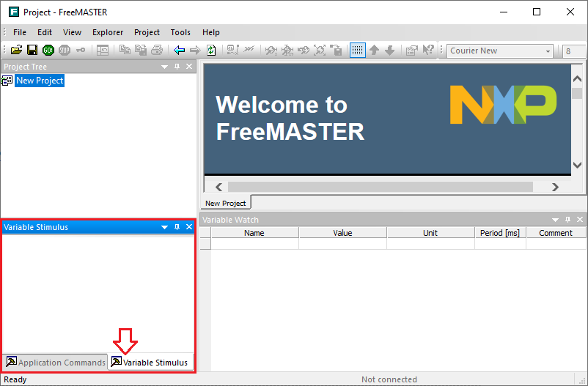The width and height of the screenshot is (588, 386).
Task: Click the Unit column header
Action: [x=430, y=233]
